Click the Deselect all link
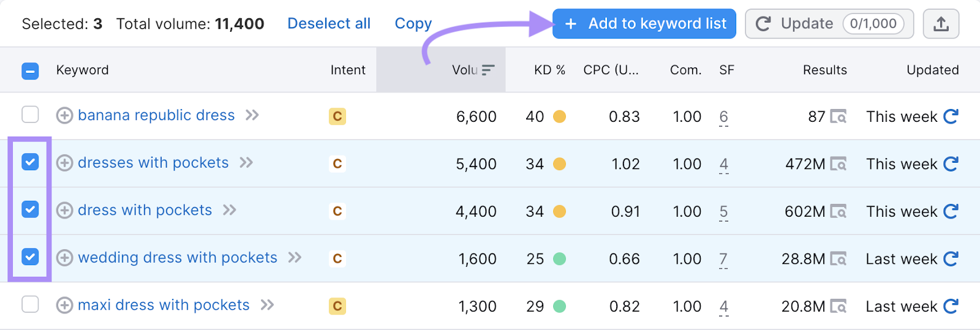Viewport: 980px width, 330px height. pos(329,24)
